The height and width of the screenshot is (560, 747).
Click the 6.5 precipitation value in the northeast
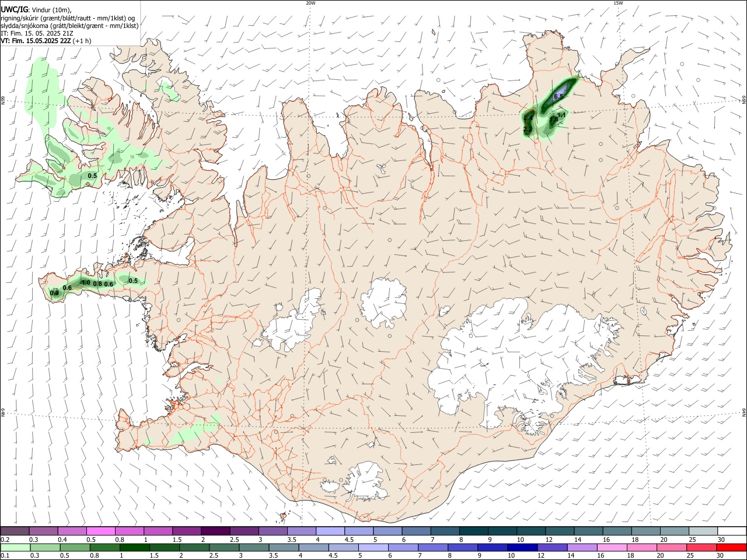tap(558, 96)
